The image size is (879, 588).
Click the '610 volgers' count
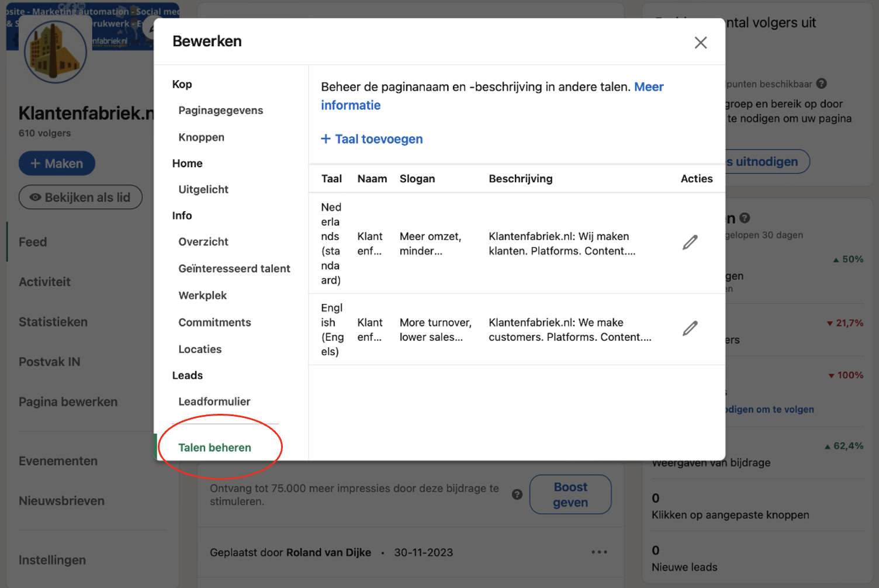pyautogui.click(x=44, y=133)
